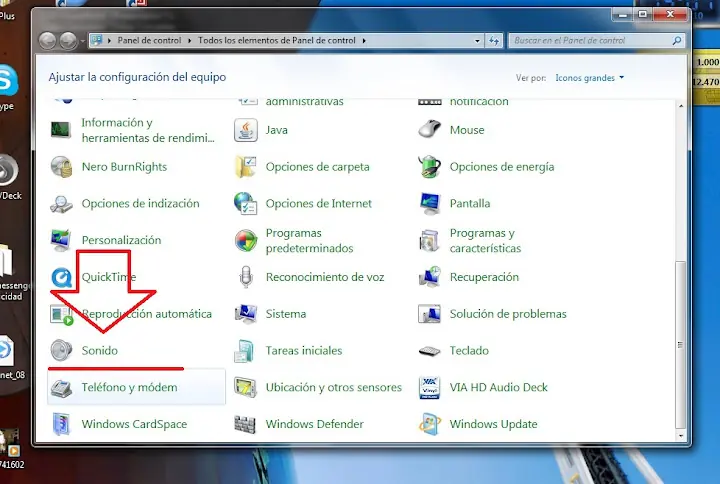720x484 pixels.
Task: Open Nero BurnRights icon
Action: (x=62, y=167)
